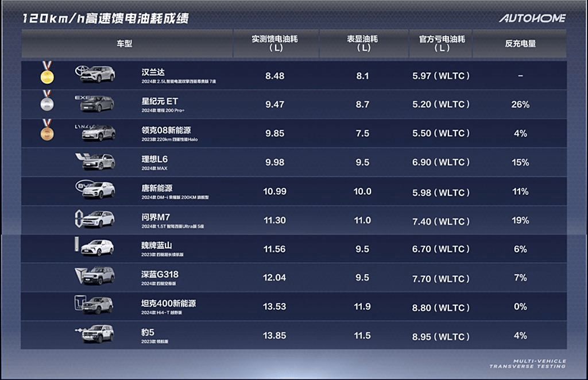Click the model name 豹5
This screenshot has height=380, width=588.
[148, 332]
